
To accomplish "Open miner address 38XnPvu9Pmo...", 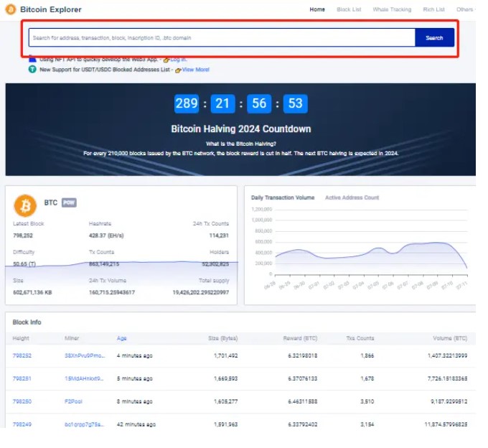I will [x=85, y=355].
